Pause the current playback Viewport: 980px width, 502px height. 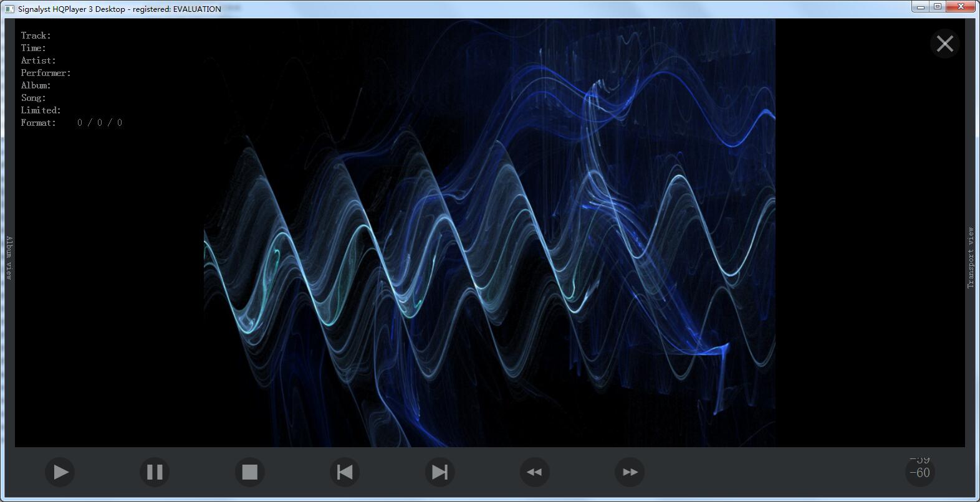[x=155, y=472]
